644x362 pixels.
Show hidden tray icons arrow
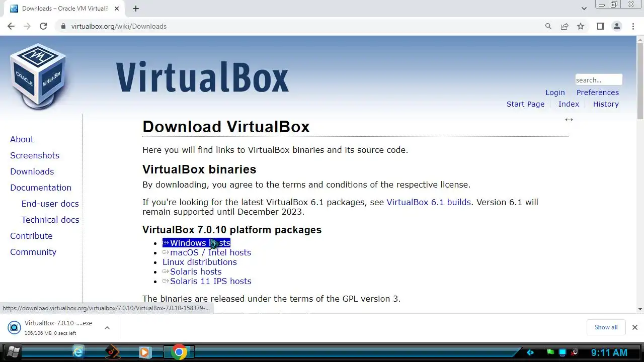pyautogui.click(x=530, y=352)
